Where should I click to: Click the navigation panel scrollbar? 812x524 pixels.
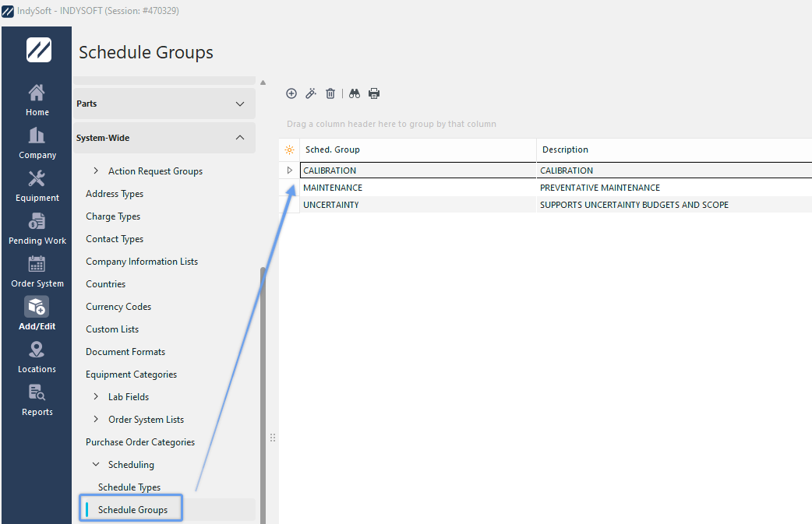pos(263,396)
